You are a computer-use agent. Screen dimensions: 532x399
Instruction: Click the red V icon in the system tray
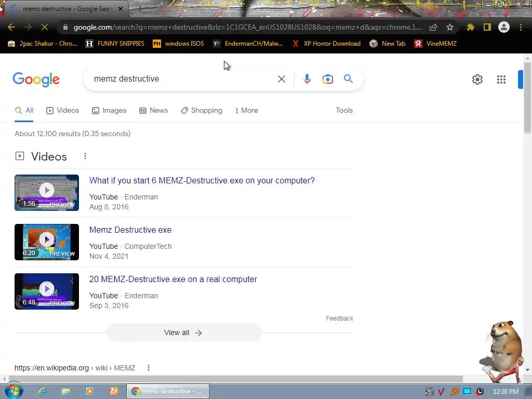(x=441, y=392)
